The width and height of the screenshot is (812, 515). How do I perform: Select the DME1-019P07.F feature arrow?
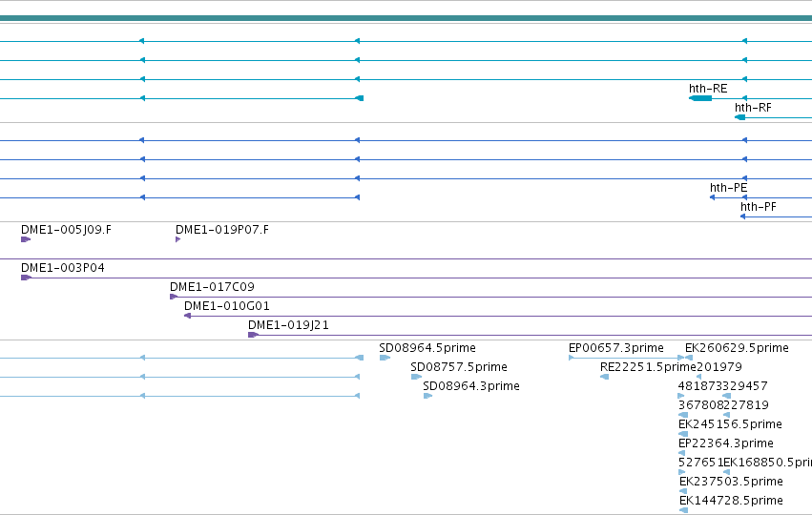[177, 239]
